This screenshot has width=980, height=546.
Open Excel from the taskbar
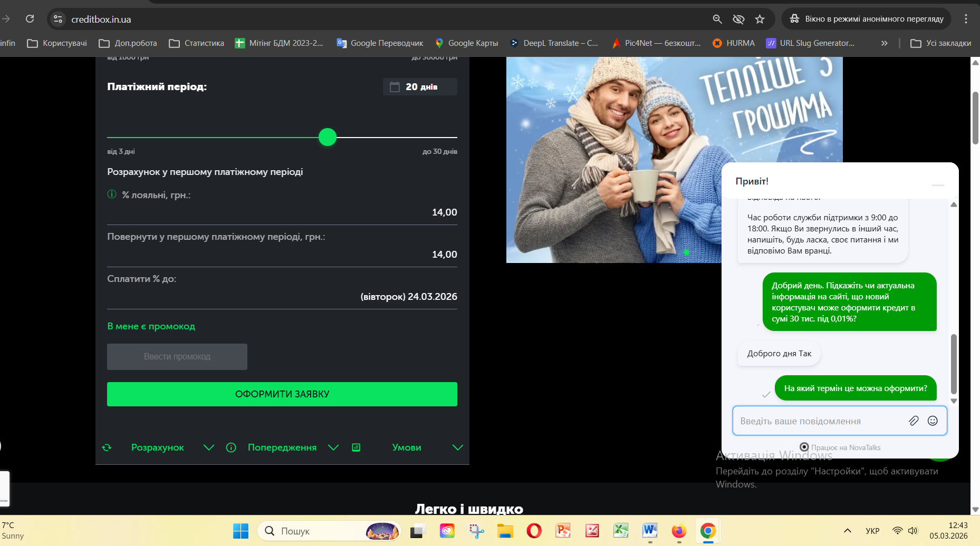click(x=621, y=531)
